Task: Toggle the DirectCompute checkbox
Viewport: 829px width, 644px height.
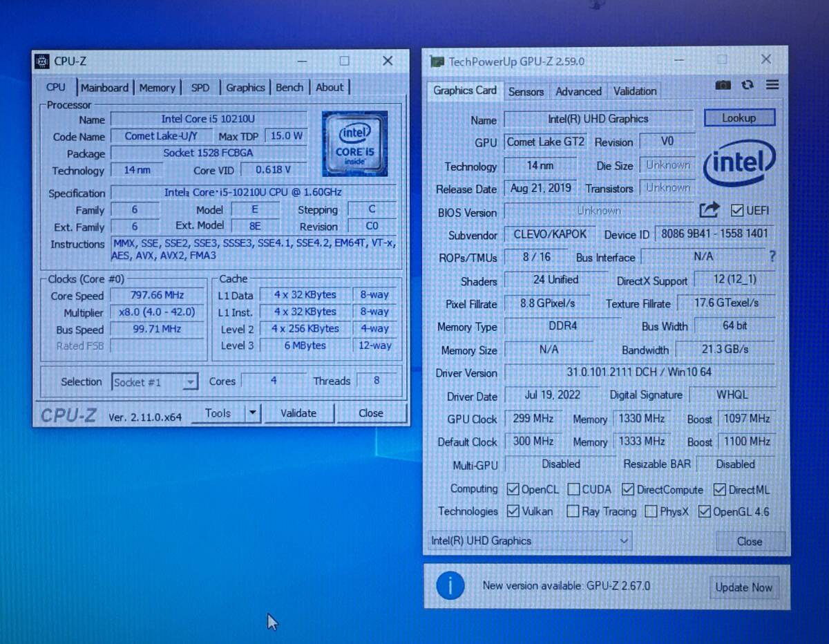Action: tap(628, 489)
